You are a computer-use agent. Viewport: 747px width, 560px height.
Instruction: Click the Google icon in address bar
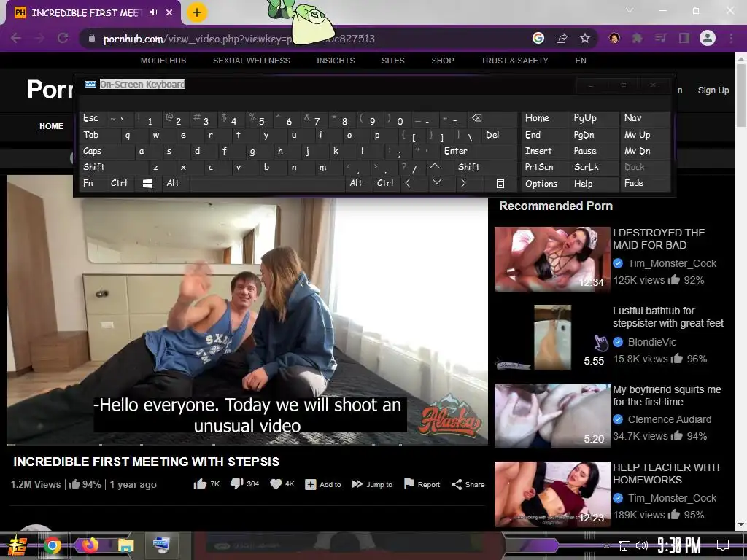coord(538,38)
